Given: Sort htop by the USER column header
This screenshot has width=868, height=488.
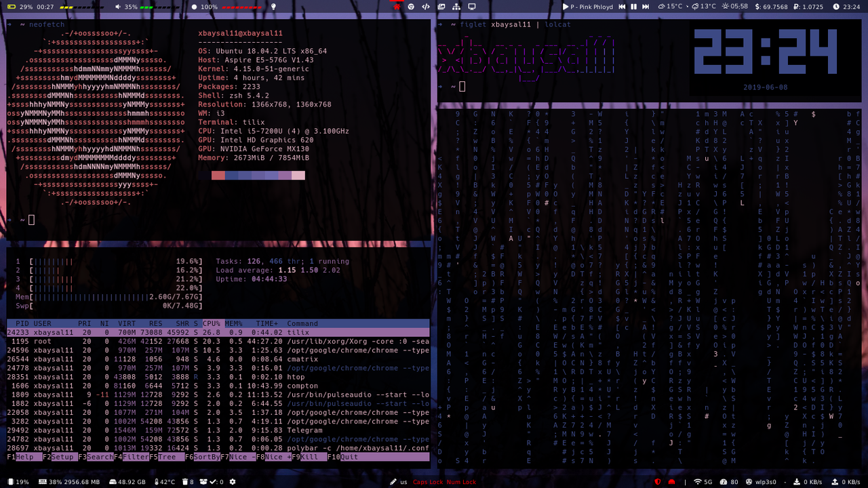Looking at the screenshot, I should 43,324.
